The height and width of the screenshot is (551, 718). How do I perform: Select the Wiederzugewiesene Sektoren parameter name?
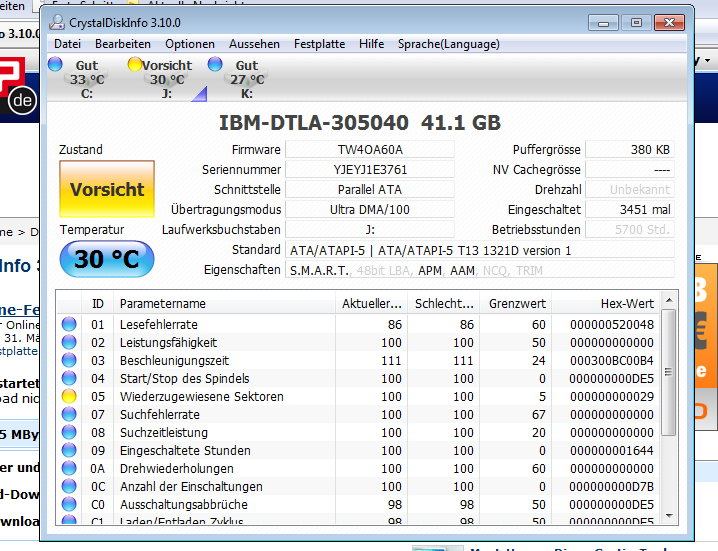click(x=201, y=397)
